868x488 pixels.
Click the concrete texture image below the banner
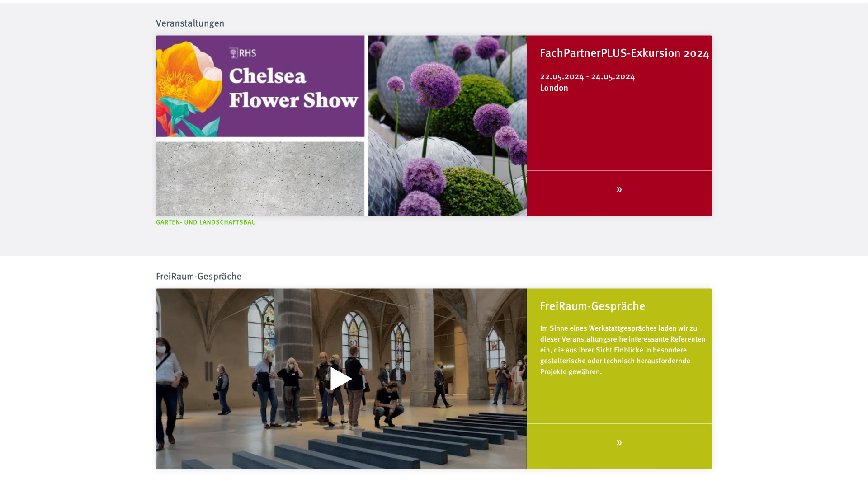(x=260, y=179)
